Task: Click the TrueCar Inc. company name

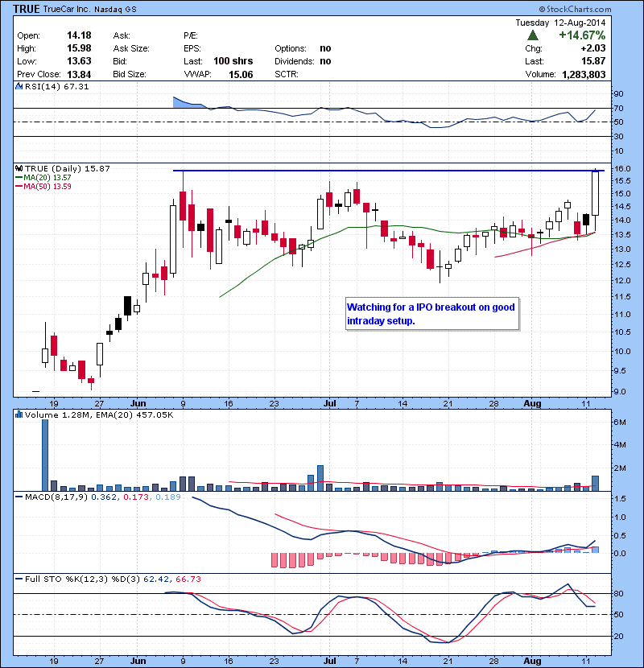Action: (x=67, y=9)
